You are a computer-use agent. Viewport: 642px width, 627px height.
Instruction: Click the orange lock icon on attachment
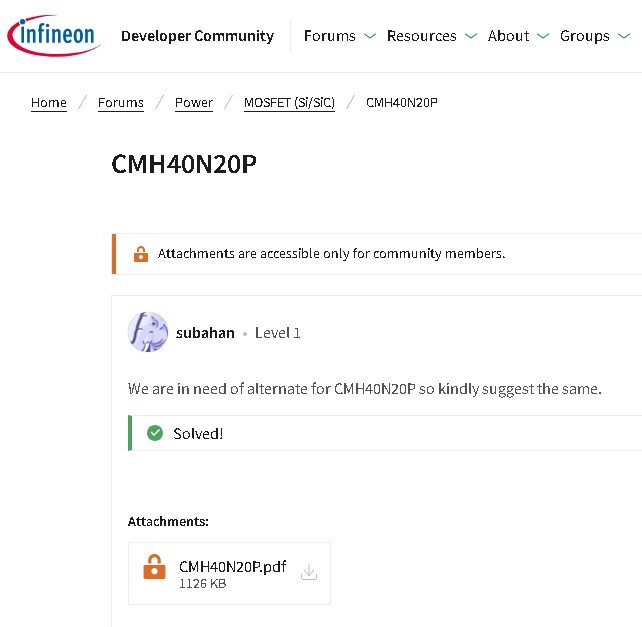click(x=154, y=568)
